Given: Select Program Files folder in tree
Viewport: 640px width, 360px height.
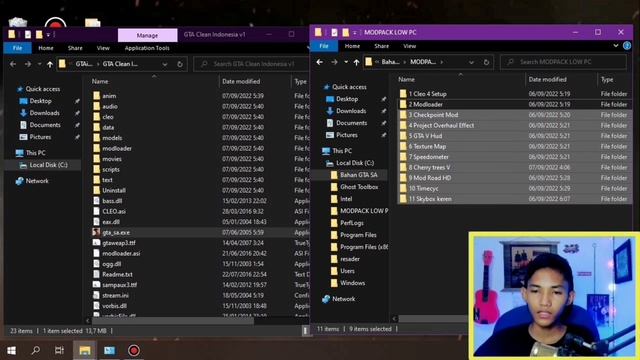Looking at the screenshot, I should coord(358,235).
